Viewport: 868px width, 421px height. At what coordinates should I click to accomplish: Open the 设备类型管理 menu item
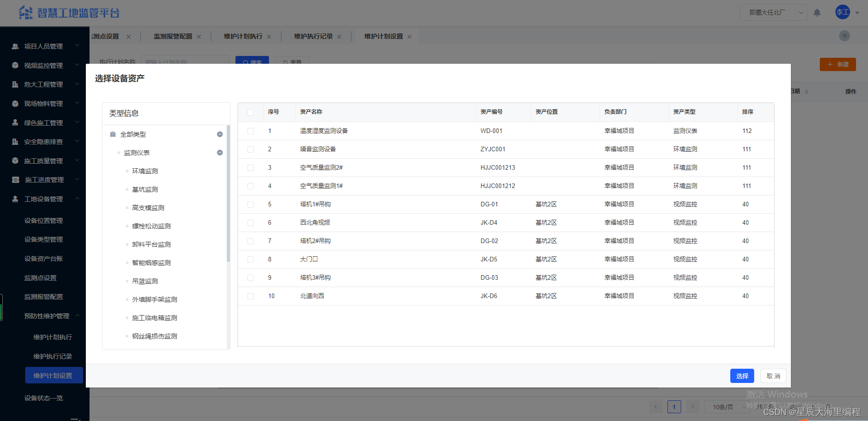(x=44, y=239)
